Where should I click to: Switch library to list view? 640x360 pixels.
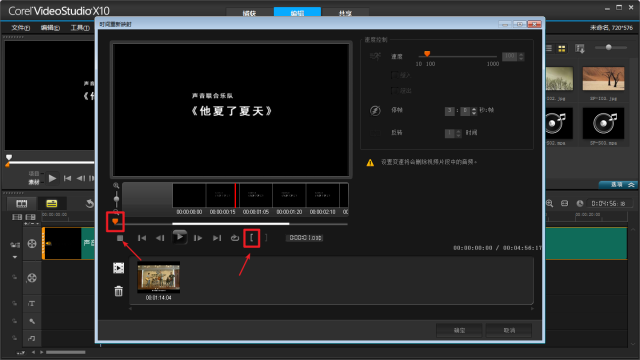(x=549, y=49)
